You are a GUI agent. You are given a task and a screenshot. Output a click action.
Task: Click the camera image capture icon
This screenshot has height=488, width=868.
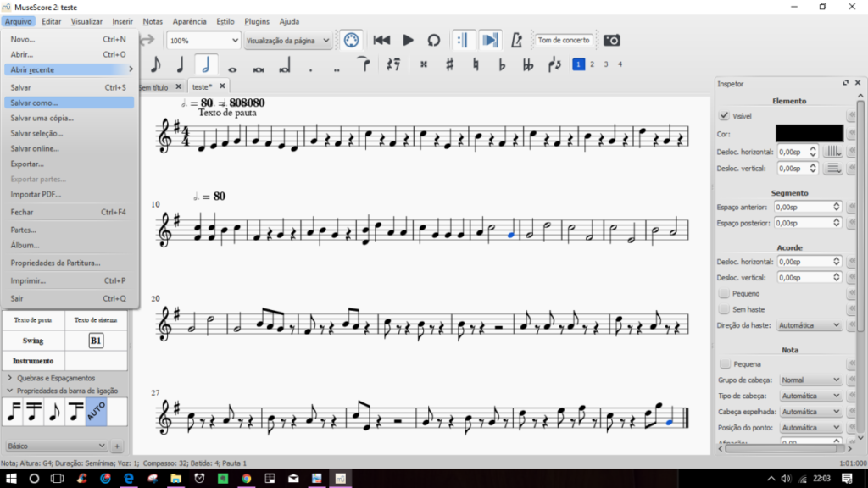(611, 40)
